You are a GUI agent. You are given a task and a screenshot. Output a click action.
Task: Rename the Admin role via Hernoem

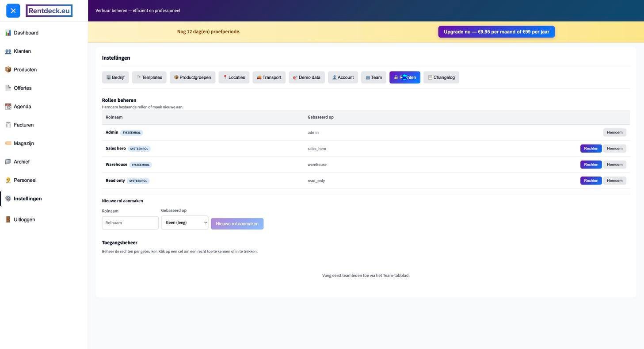pos(614,133)
